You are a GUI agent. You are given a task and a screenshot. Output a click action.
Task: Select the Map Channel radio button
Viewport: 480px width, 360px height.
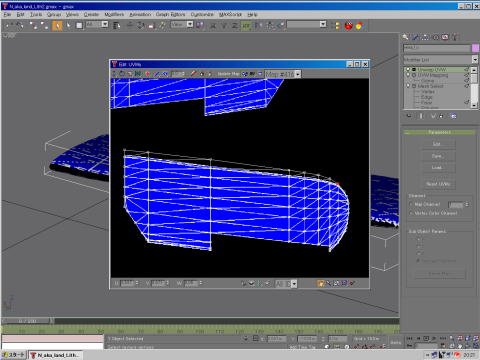pos(411,204)
